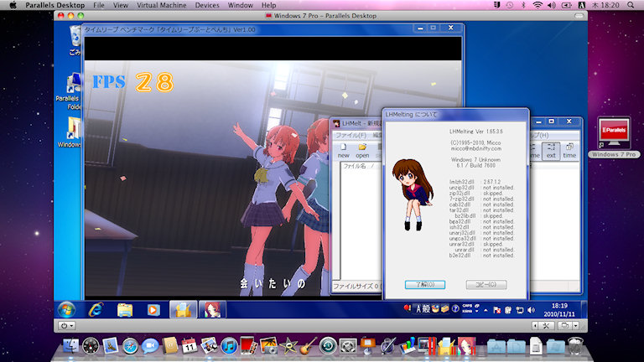644x362 pixels.
Task: Open iMovie star icon in Dock
Action: 288,346
